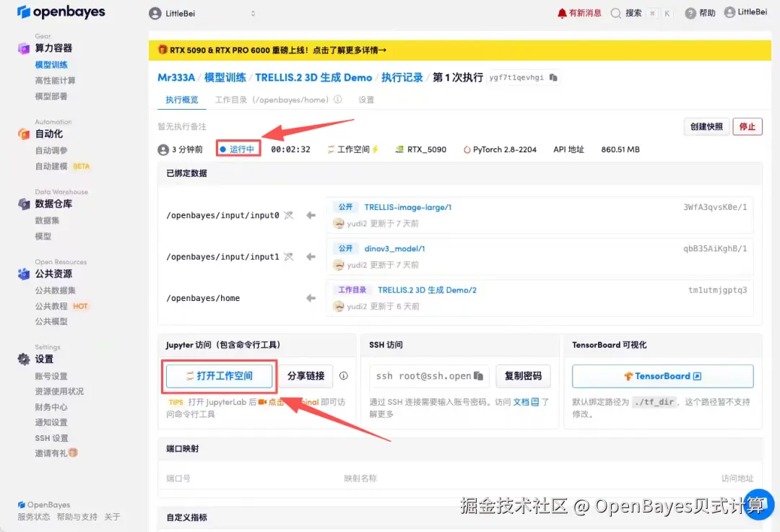Open 设置 gear sidebar section

pyautogui.click(x=44, y=359)
